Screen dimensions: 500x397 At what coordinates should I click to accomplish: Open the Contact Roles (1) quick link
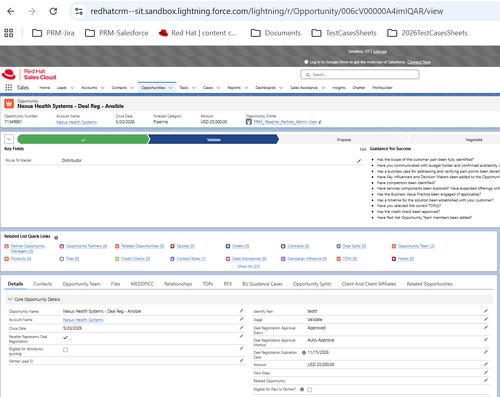pos(191,259)
